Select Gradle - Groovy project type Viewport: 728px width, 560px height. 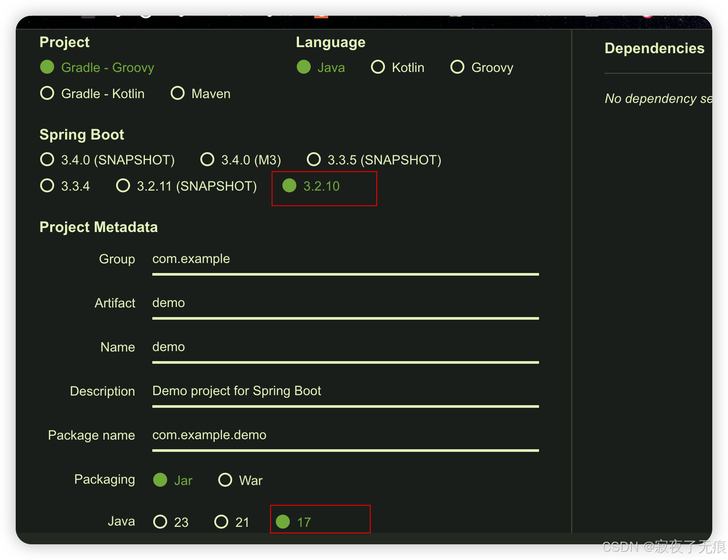coord(97,68)
